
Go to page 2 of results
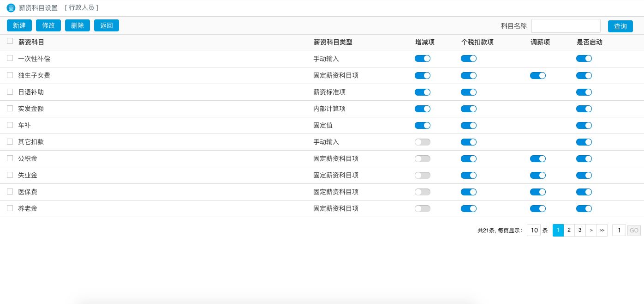click(x=569, y=230)
